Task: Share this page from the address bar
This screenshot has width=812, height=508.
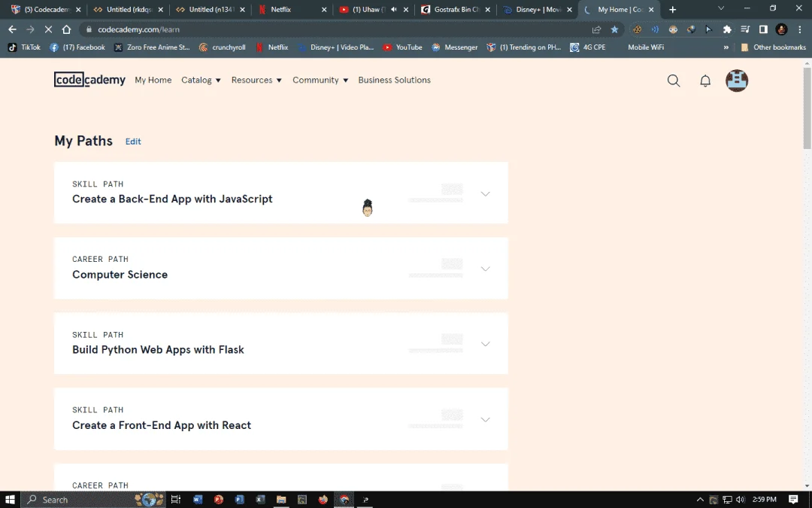Action: pos(596,29)
